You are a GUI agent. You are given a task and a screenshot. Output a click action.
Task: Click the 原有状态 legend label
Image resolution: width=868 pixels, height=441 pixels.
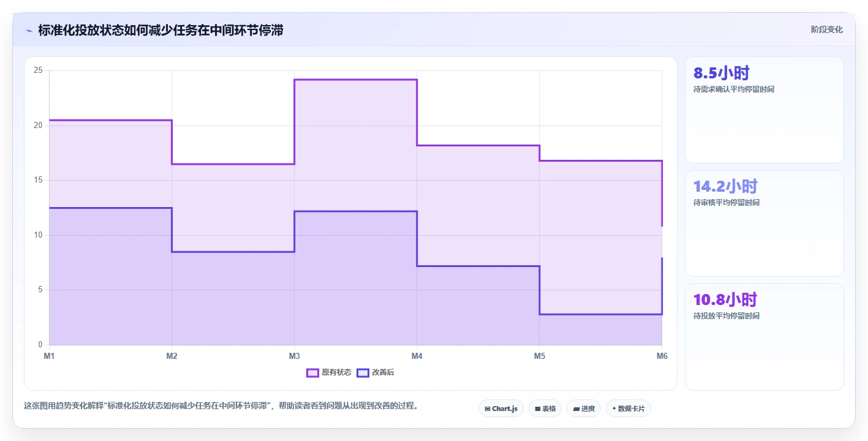(x=336, y=372)
